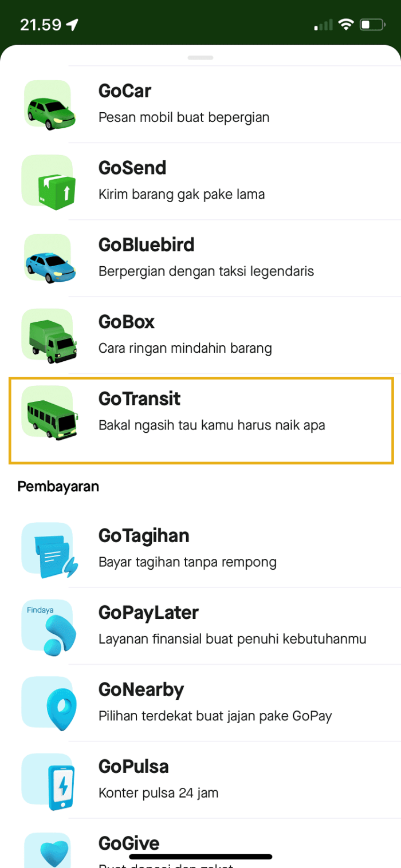The height and width of the screenshot is (868, 401).
Task: Tap the GoPulsa phone charging icon
Action: [48, 779]
